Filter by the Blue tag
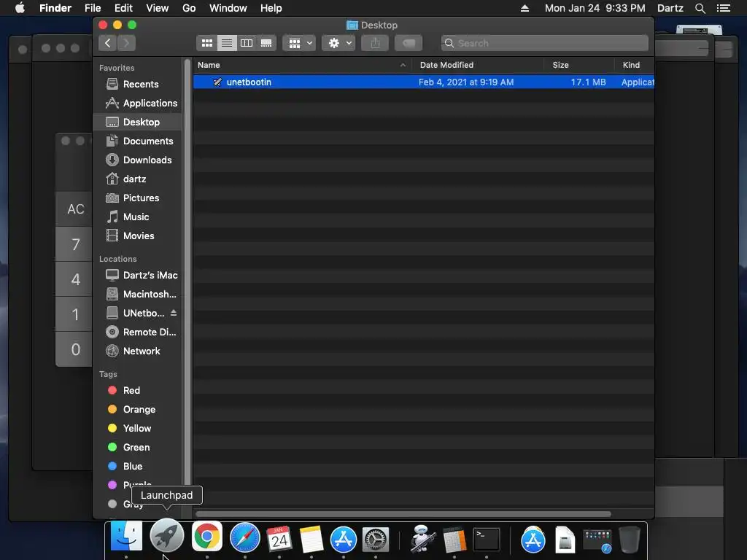Screen dimensions: 747x560 point(138,466)
